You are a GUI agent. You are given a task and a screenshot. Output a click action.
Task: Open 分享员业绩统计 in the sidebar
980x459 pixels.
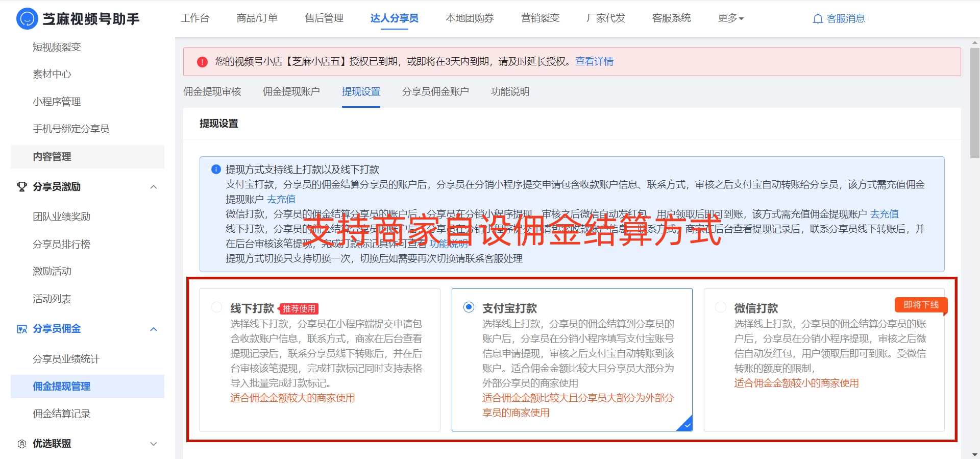[66, 359]
